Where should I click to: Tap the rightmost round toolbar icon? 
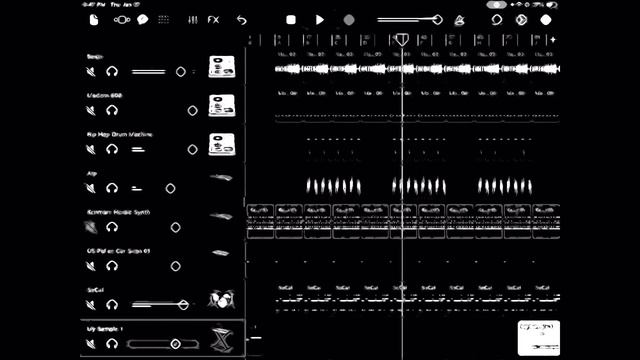tap(546, 20)
